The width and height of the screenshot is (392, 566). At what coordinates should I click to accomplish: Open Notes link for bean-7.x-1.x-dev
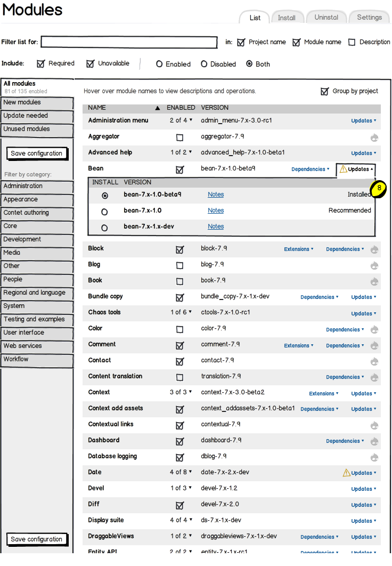tap(216, 227)
